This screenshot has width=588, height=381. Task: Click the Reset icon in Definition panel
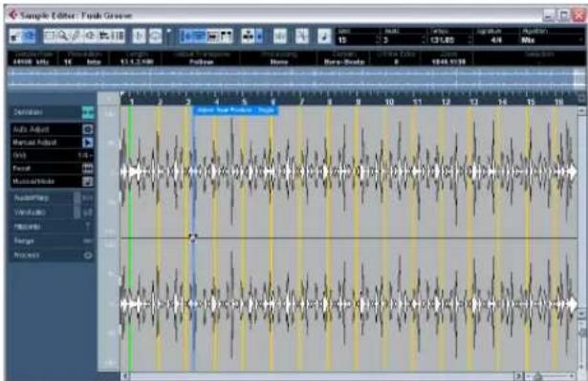pyautogui.click(x=88, y=168)
